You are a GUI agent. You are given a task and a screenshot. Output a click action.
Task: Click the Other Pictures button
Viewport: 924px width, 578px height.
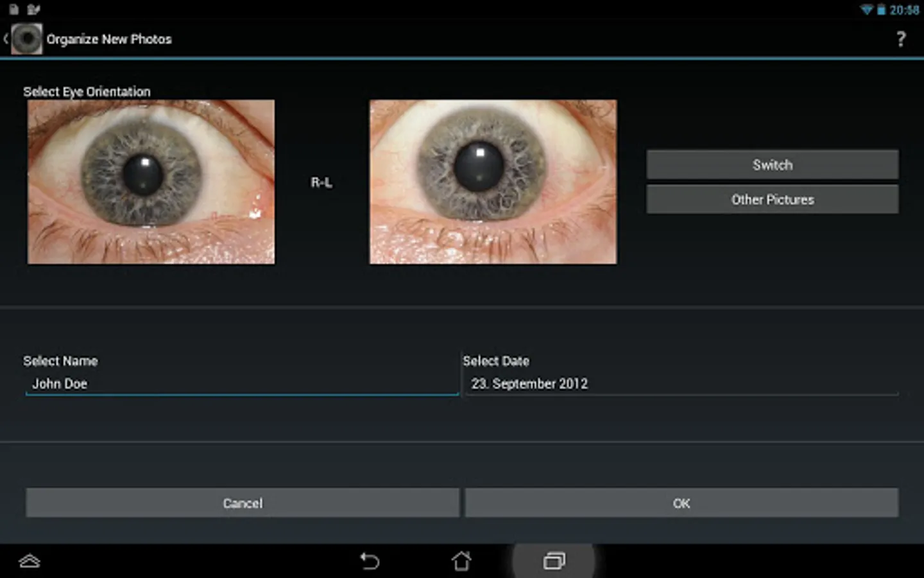click(x=773, y=200)
